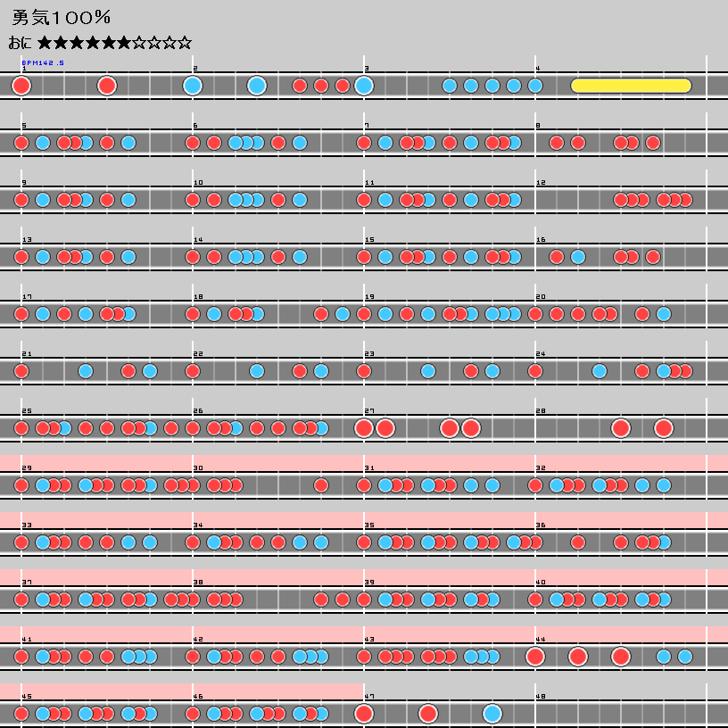Click the measure 29 number marker
The width and height of the screenshot is (728, 728).
click(26, 468)
